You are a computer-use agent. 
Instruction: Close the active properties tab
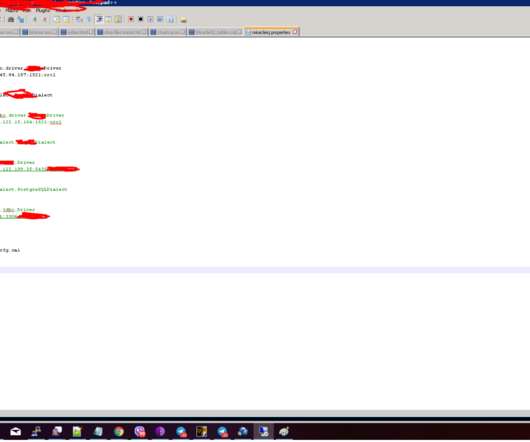click(x=295, y=32)
